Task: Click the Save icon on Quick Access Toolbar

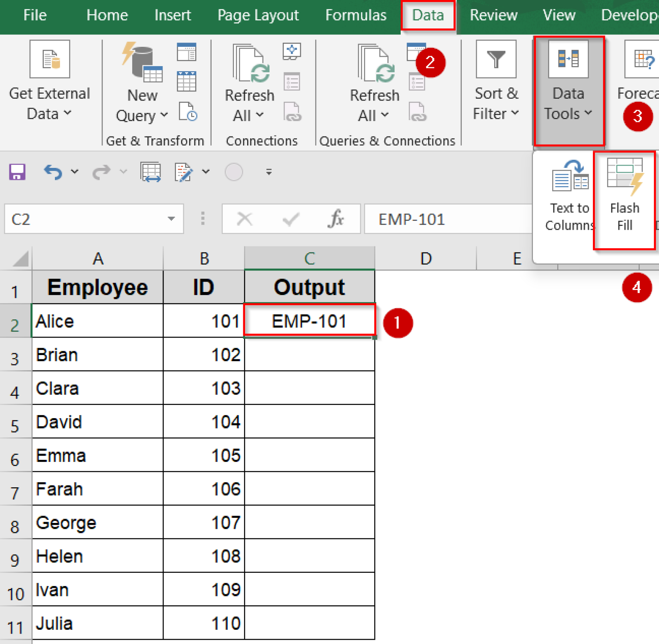Action: point(17,172)
